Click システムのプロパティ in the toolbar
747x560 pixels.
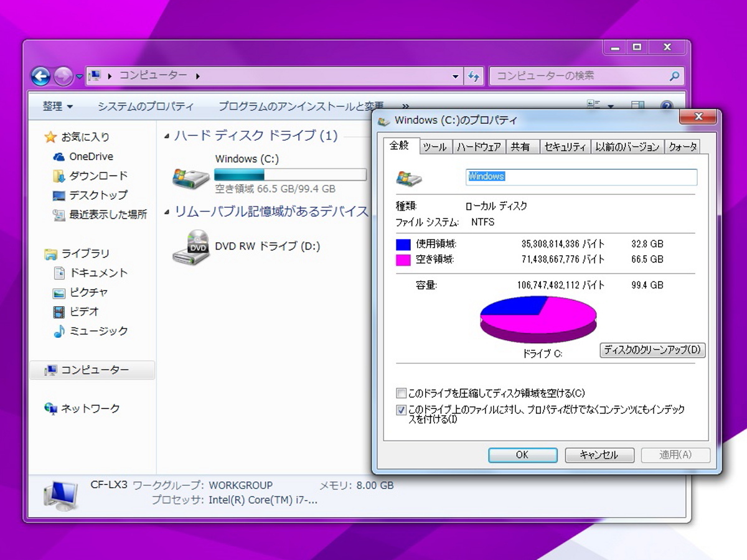coord(146,106)
